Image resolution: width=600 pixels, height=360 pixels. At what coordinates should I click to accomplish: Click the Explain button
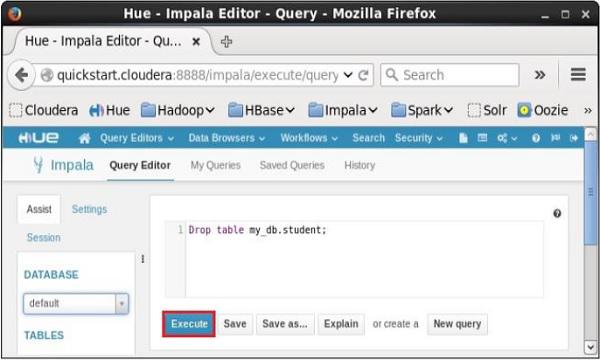[341, 324]
